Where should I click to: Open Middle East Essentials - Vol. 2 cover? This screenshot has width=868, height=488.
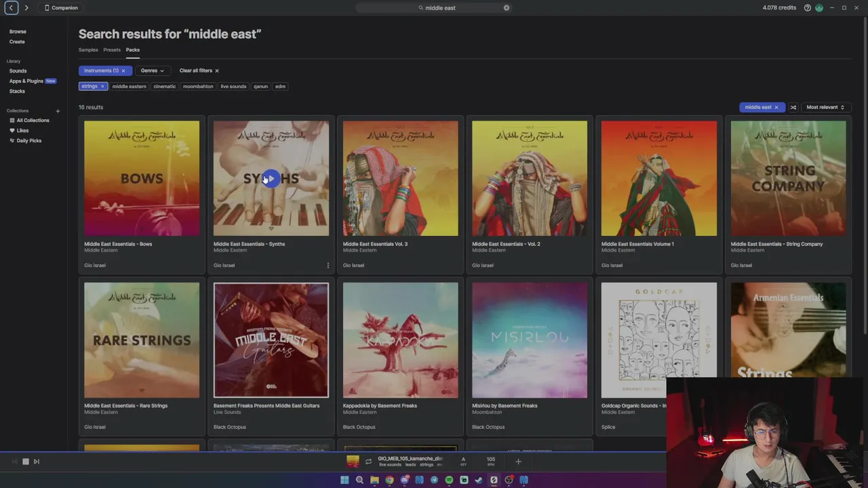tap(530, 178)
